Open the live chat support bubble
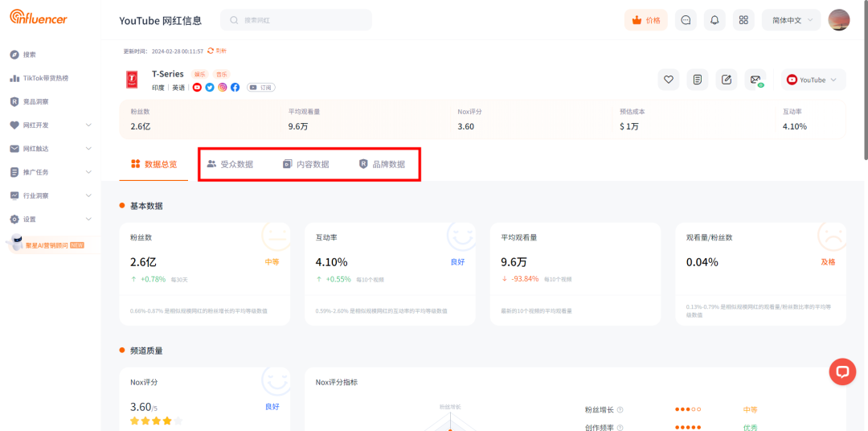This screenshot has width=868, height=431. [x=842, y=371]
